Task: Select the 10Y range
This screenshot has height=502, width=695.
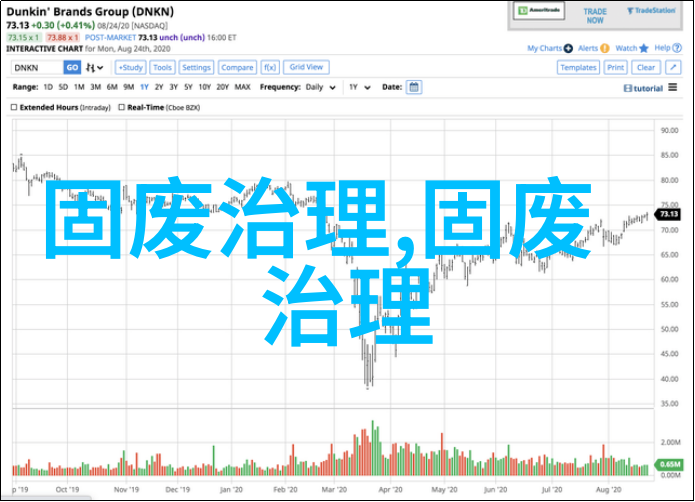Action: [x=204, y=87]
